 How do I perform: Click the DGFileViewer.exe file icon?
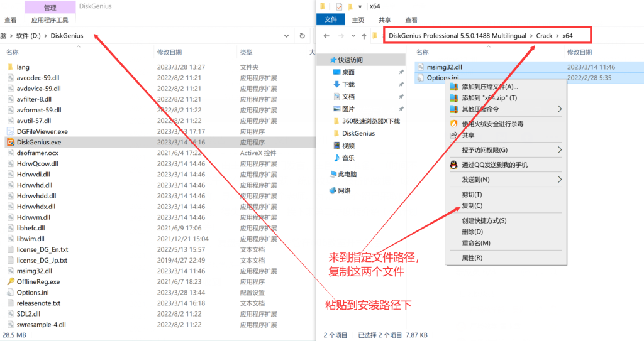[x=11, y=131]
